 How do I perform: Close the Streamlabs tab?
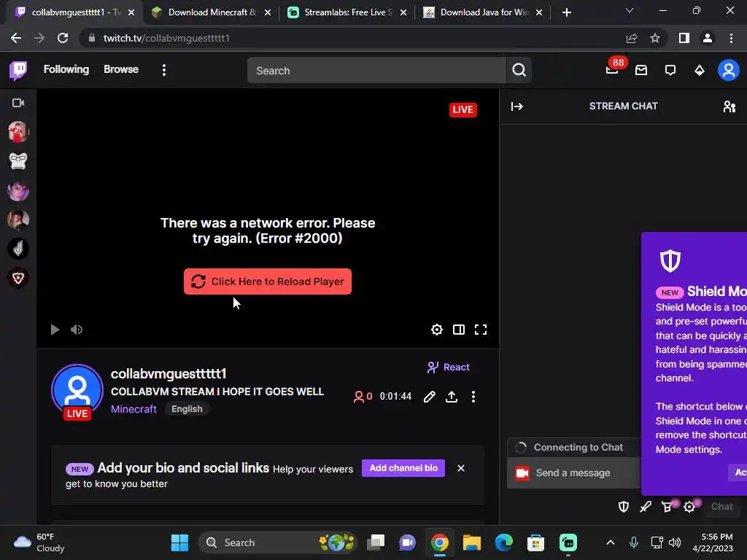coord(403,12)
